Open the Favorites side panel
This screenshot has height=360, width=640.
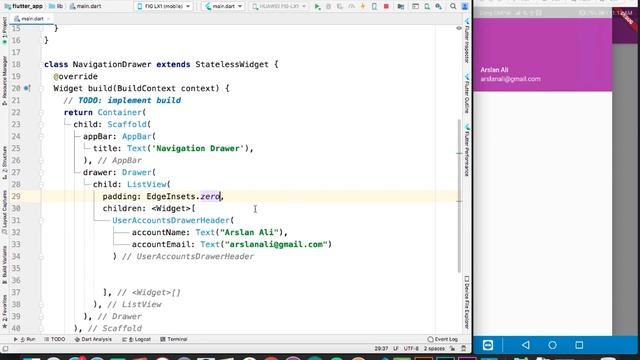coord(4,312)
